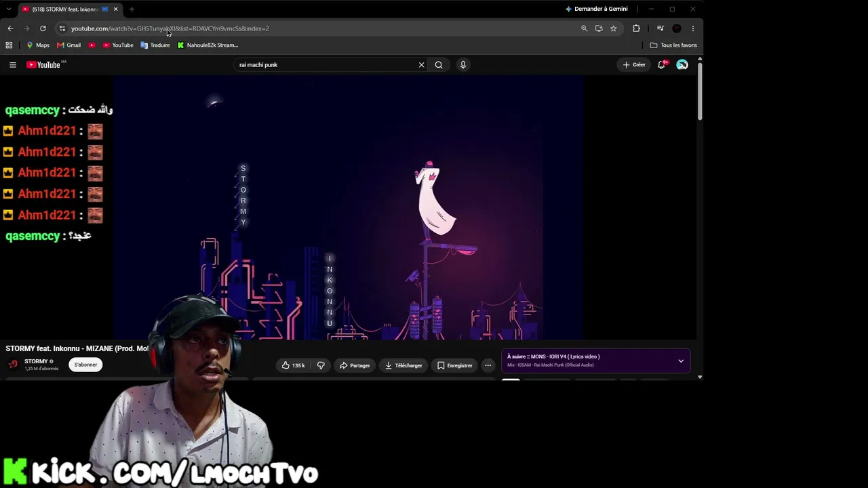The width and height of the screenshot is (868, 488).
Task: Click Demander à Gemini button
Action: [597, 9]
